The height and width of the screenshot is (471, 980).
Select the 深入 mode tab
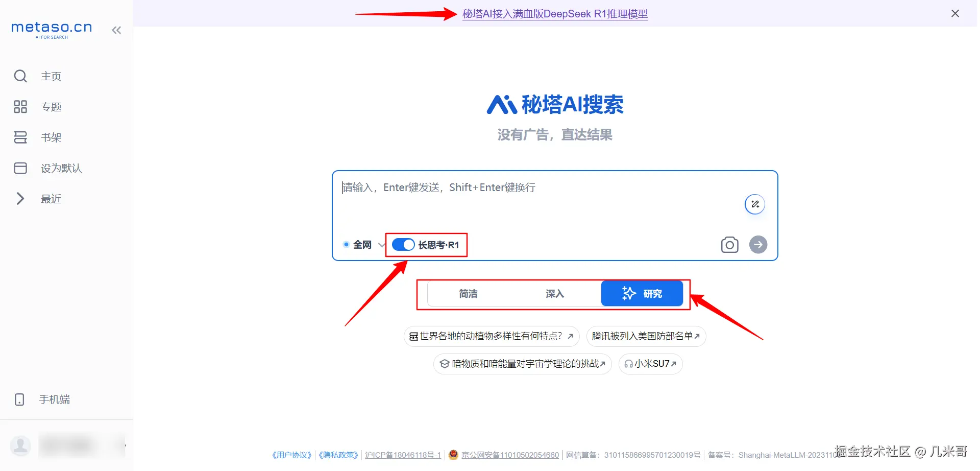click(555, 294)
